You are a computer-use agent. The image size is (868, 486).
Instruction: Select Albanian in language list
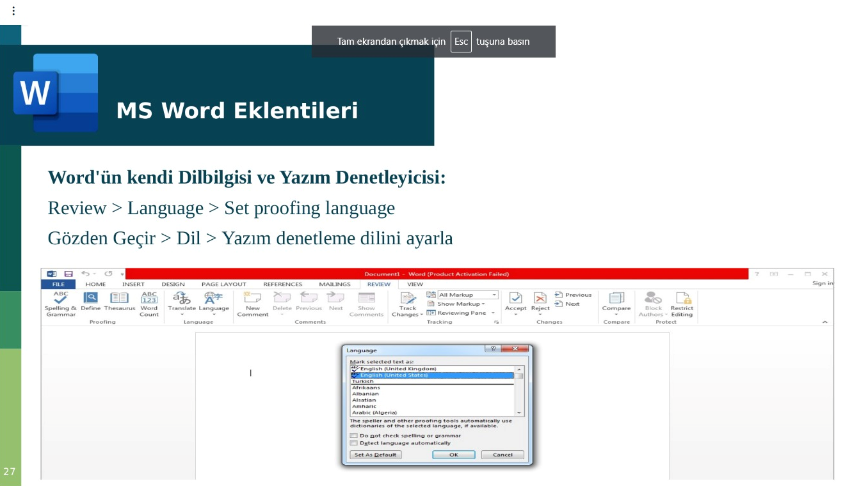432,394
